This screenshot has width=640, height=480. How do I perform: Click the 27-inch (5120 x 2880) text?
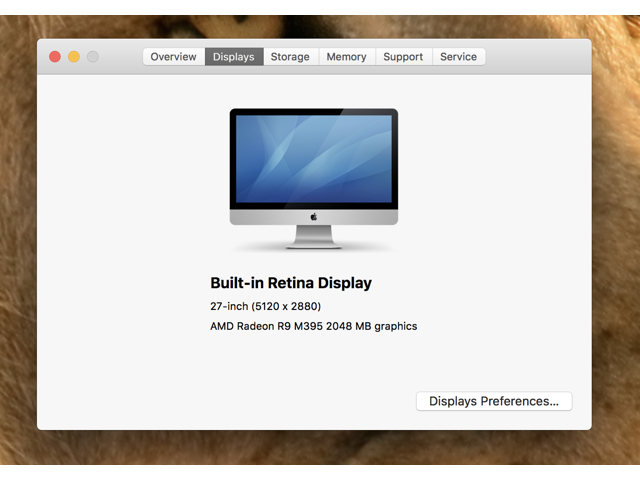(265, 306)
